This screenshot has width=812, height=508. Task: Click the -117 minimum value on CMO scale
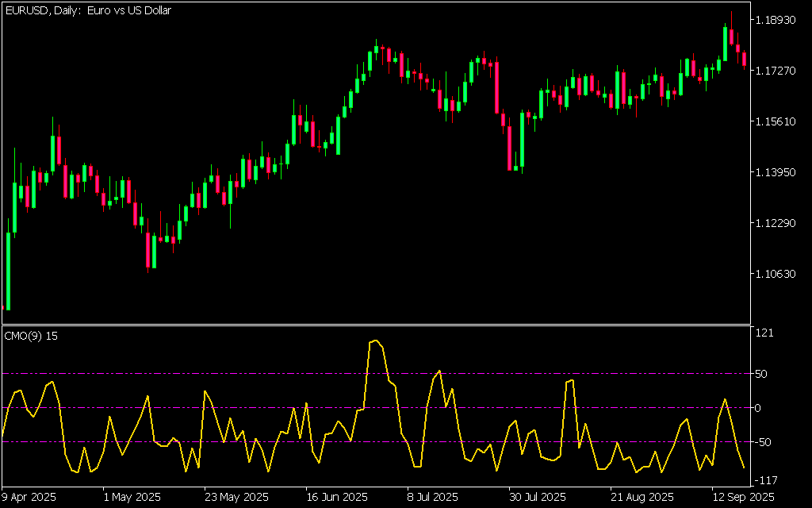point(767,479)
